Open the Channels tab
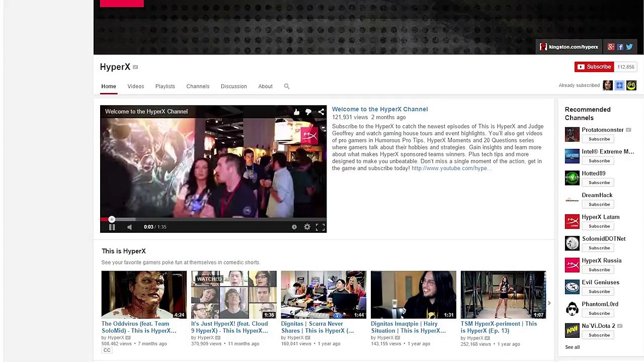Screen dimensions: 644x362 (x=198, y=86)
